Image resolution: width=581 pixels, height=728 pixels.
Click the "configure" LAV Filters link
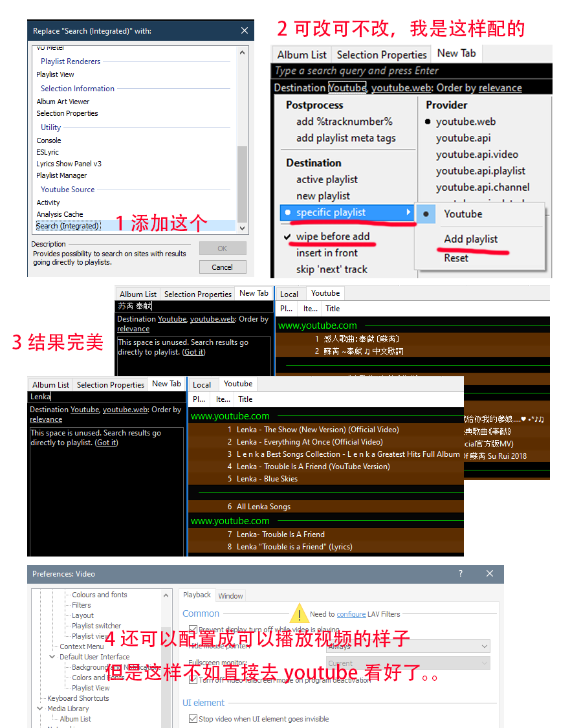click(x=350, y=613)
